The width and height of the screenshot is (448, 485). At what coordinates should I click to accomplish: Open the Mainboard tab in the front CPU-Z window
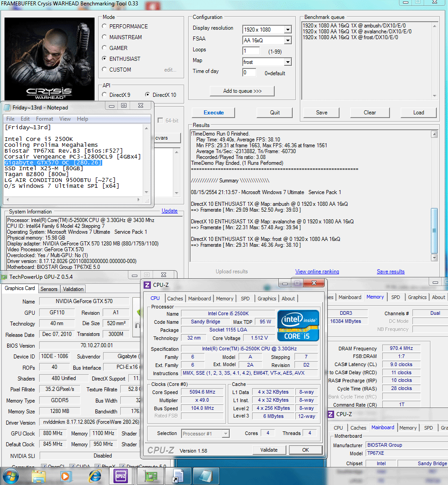pos(199,299)
